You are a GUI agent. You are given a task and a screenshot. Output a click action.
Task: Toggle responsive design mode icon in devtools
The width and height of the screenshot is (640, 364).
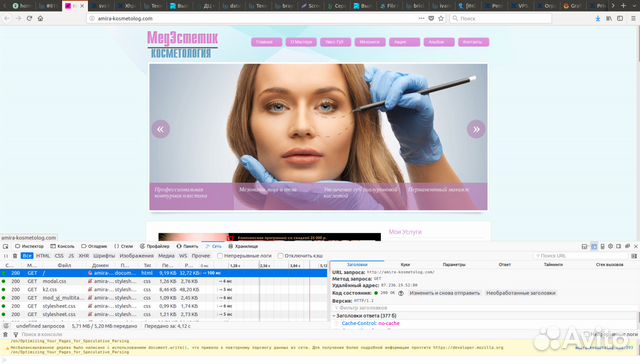[x=602, y=246]
